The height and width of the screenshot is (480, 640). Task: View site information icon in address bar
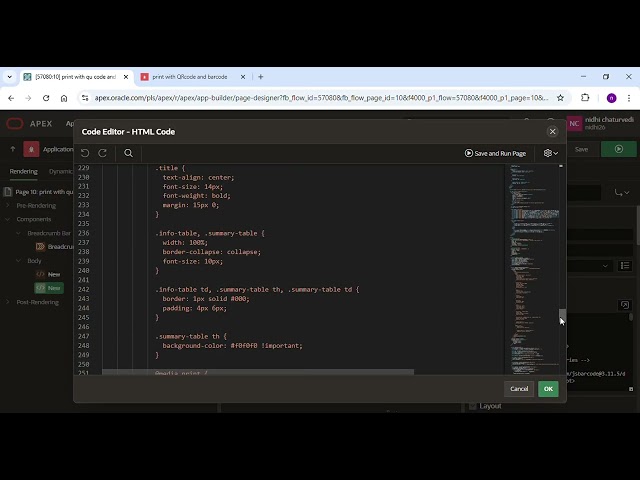click(x=84, y=98)
